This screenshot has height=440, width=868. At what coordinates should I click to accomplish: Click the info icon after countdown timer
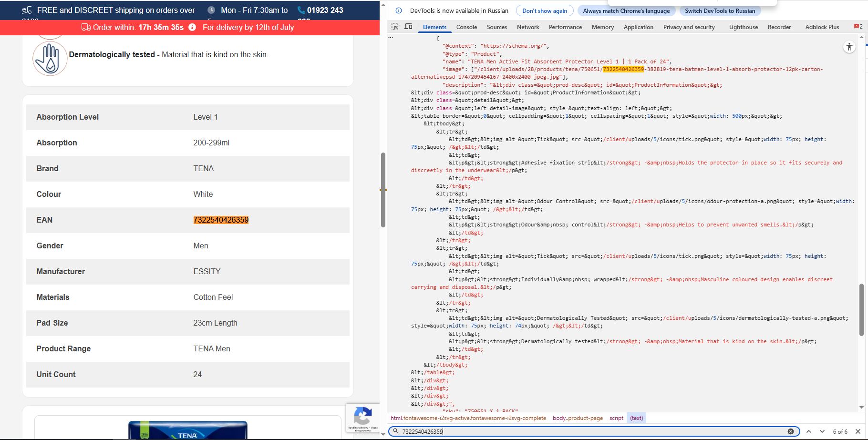tap(192, 28)
